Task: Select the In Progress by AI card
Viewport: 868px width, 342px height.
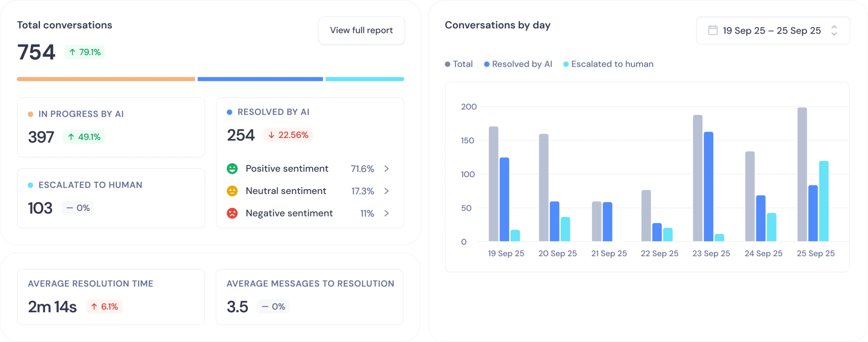Action: click(x=111, y=127)
